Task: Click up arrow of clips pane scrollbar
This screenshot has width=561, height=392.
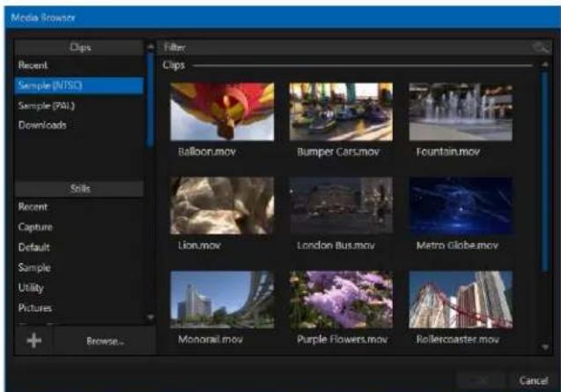Action: click(545, 64)
